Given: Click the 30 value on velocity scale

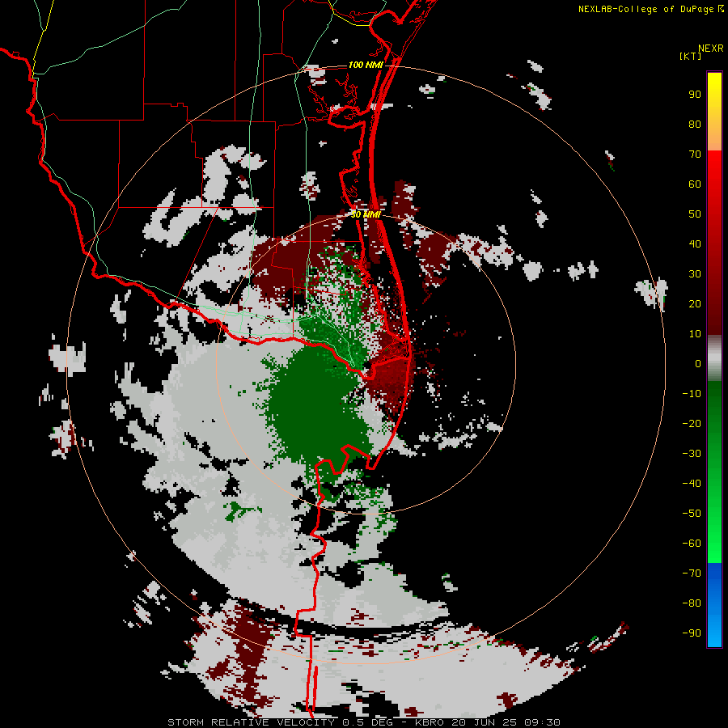Looking at the screenshot, I should coord(695,274).
